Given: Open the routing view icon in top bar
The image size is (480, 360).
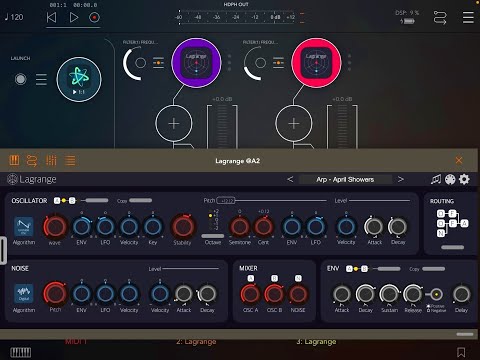Looking at the screenshot, I should pyautogui.click(x=440, y=17).
